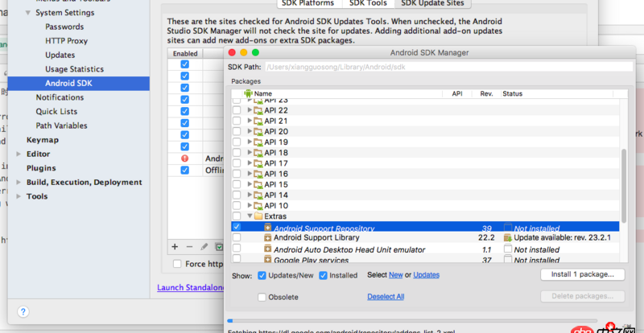This screenshot has height=333, width=644.
Task: Click the Rev. column header
Action: pos(486,93)
